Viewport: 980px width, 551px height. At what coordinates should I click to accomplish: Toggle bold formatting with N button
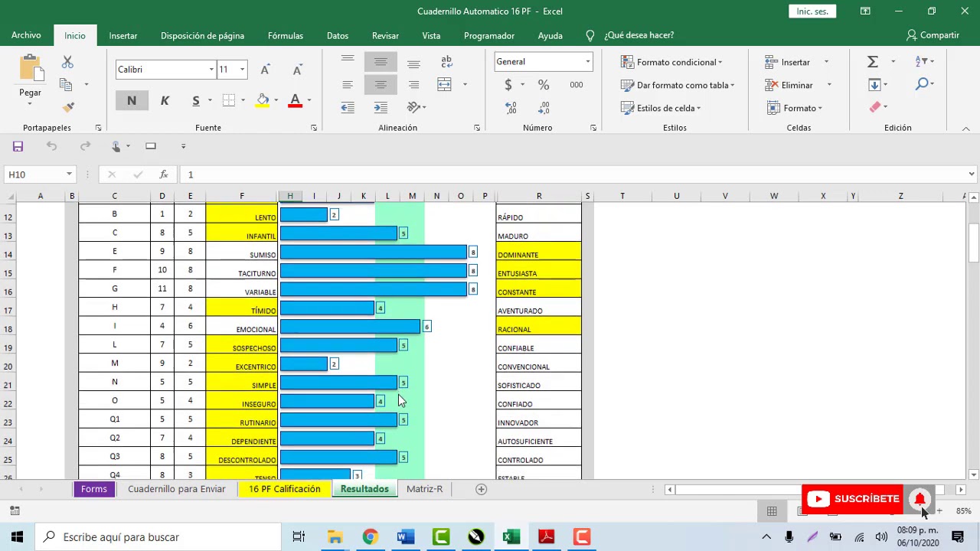pos(132,100)
